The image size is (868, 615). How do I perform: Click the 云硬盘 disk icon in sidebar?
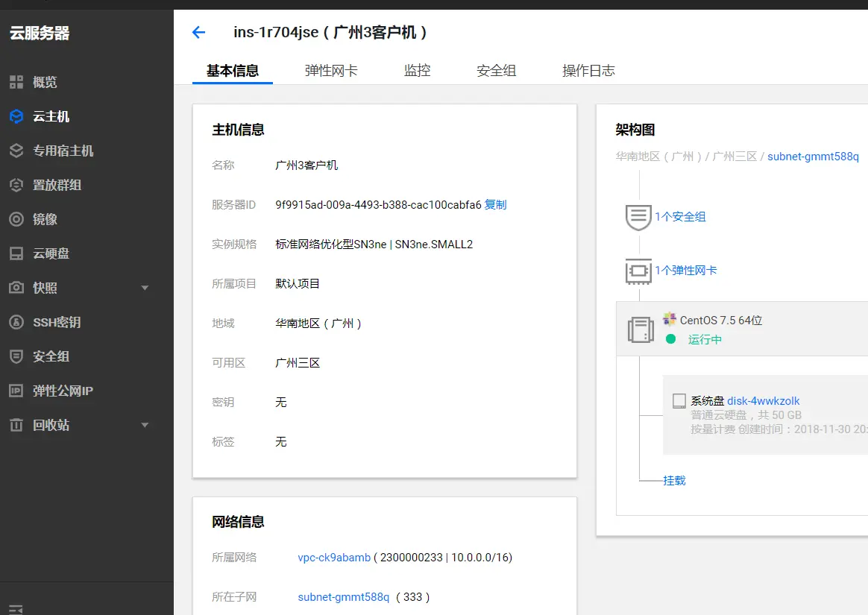pos(16,253)
